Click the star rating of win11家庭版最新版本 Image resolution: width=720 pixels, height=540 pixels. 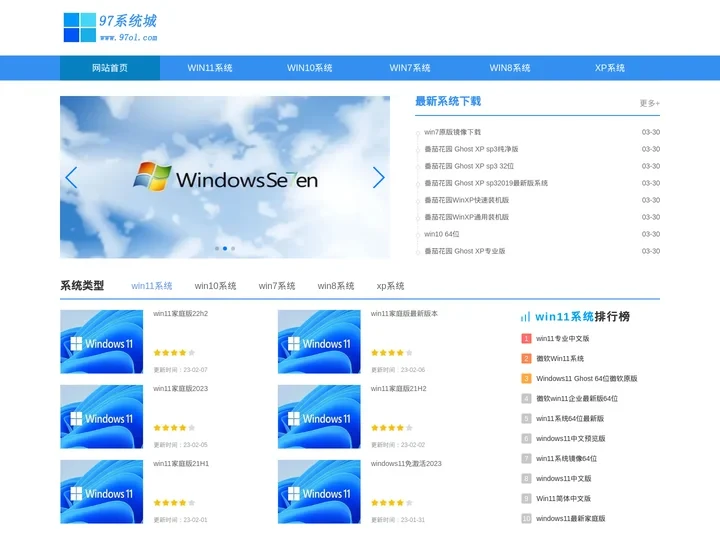[392, 353]
